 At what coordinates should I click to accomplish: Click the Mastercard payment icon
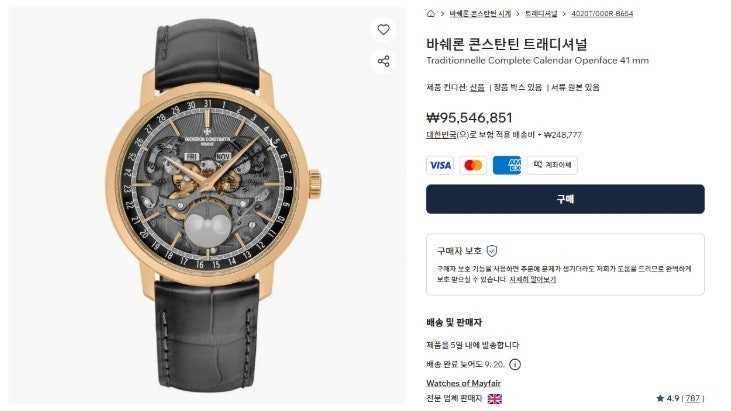pyautogui.click(x=473, y=165)
